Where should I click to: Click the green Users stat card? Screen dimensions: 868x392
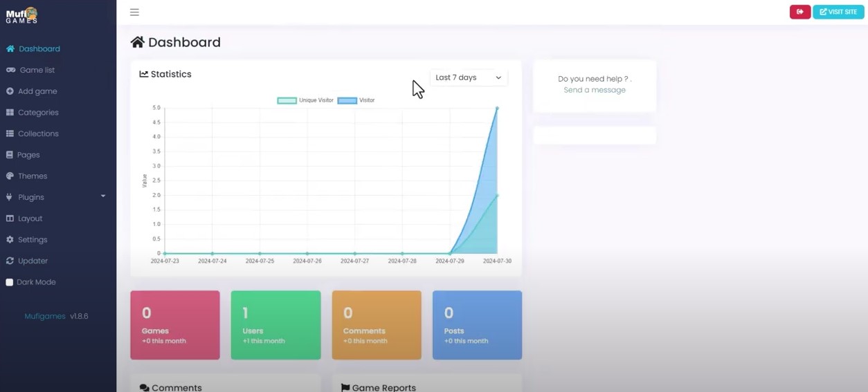[x=275, y=325]
